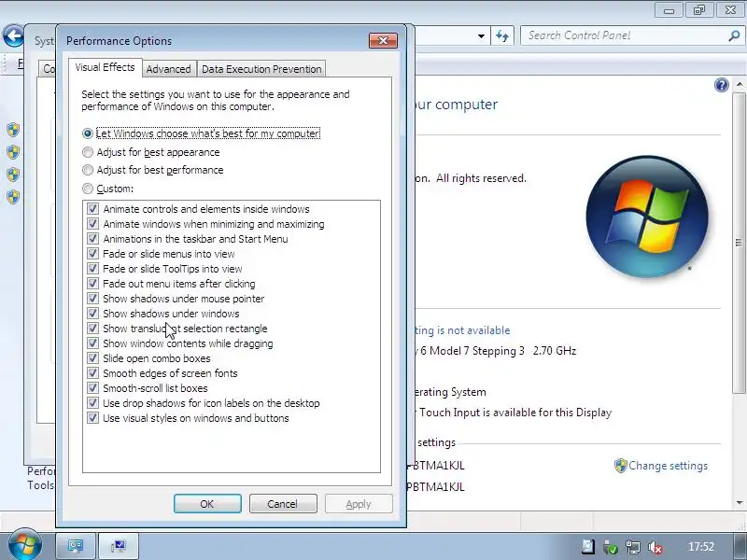This screenshot has width=747, height=560.
Task: Click the Control Panel taskbar button
Action: [x=76, y=546]
